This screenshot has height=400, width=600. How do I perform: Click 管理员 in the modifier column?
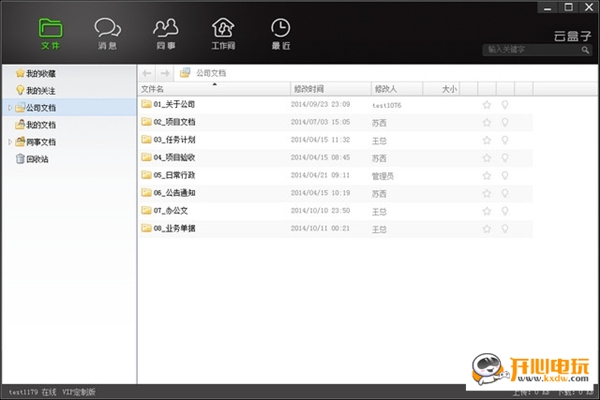383,176
